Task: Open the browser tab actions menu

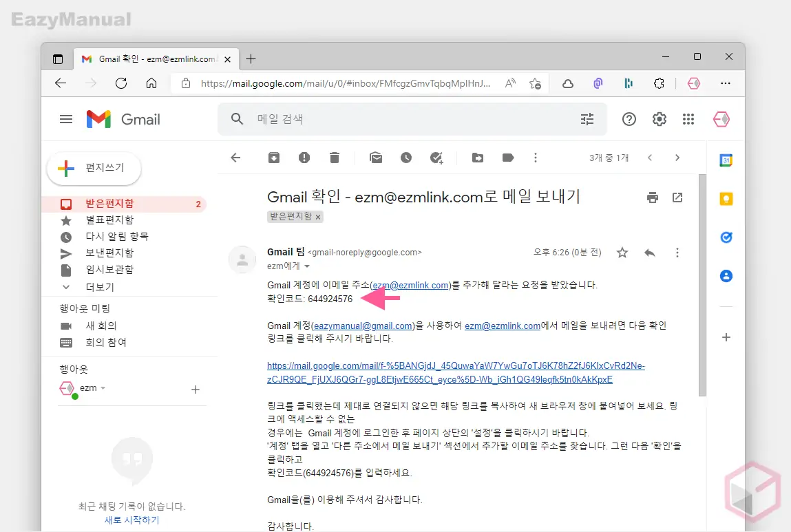Action: click(x=58, y=59)
